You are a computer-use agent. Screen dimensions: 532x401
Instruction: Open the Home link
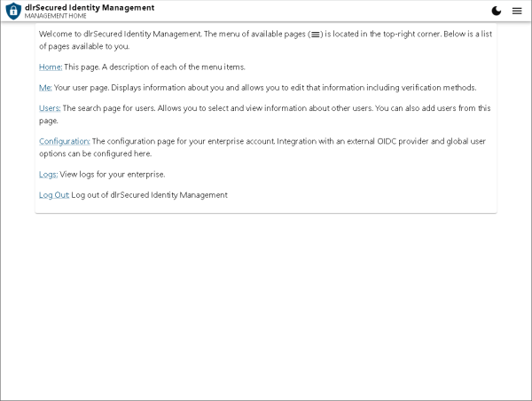tap(51, 67)
